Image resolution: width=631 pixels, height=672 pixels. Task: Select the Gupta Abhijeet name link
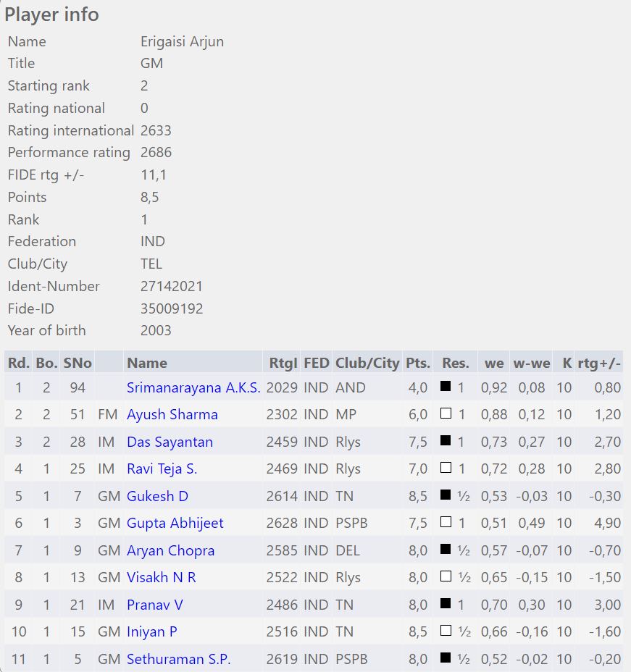click(175, 524)
